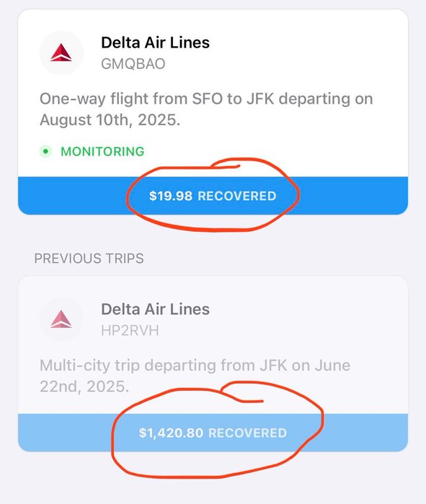This screenshot has width=426, height=504.
Task: Open the multi-city JFK trip description
Action: (195, 376)
